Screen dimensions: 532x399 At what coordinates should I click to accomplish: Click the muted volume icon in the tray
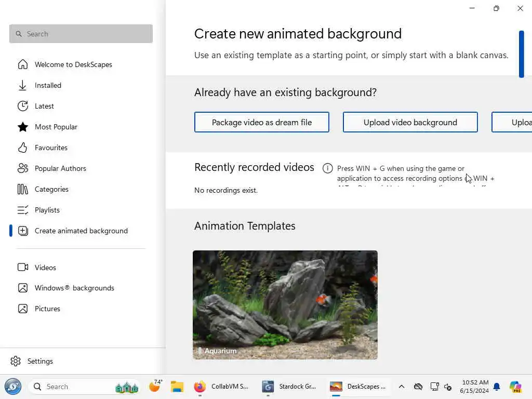coord(448,387)
